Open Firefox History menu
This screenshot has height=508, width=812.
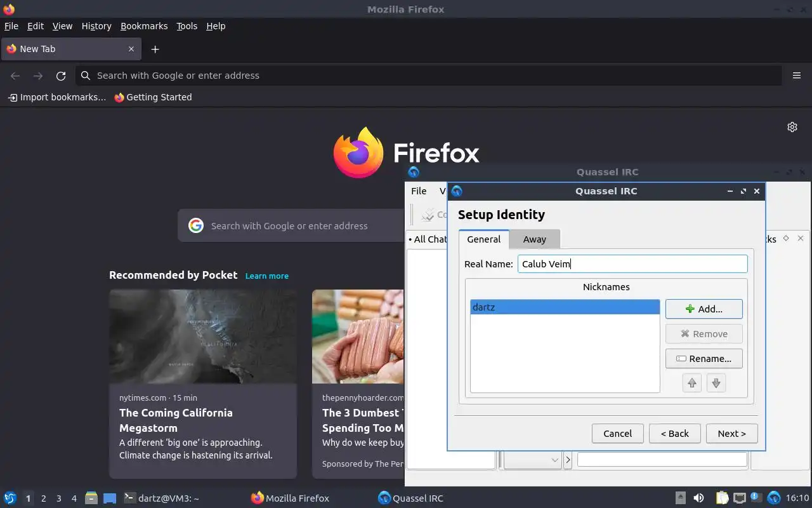(96, 26)
